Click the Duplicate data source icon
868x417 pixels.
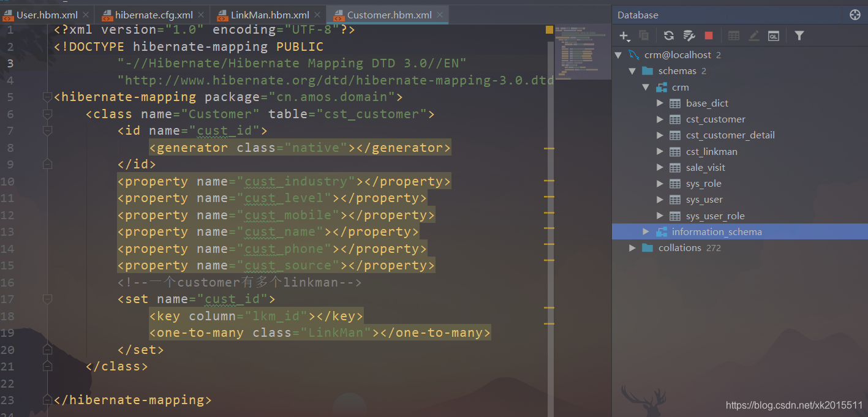coord(643,36)
